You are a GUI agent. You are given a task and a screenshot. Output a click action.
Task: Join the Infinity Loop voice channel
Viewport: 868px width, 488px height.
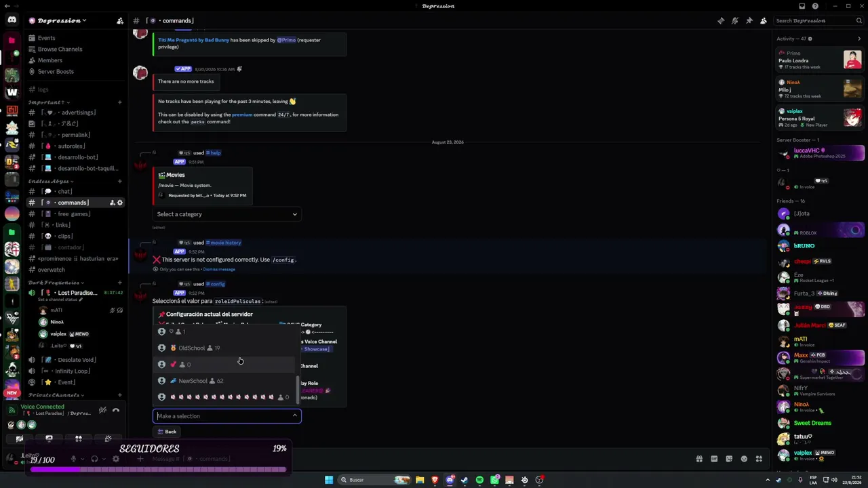[76, 371]
